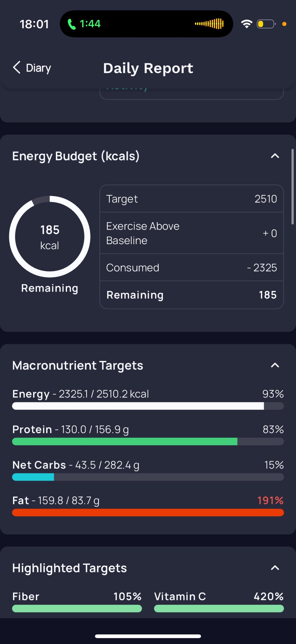
Task: Select the Exercise Above Baseline row
Action: pyautogui.click(x=192, y=233)
